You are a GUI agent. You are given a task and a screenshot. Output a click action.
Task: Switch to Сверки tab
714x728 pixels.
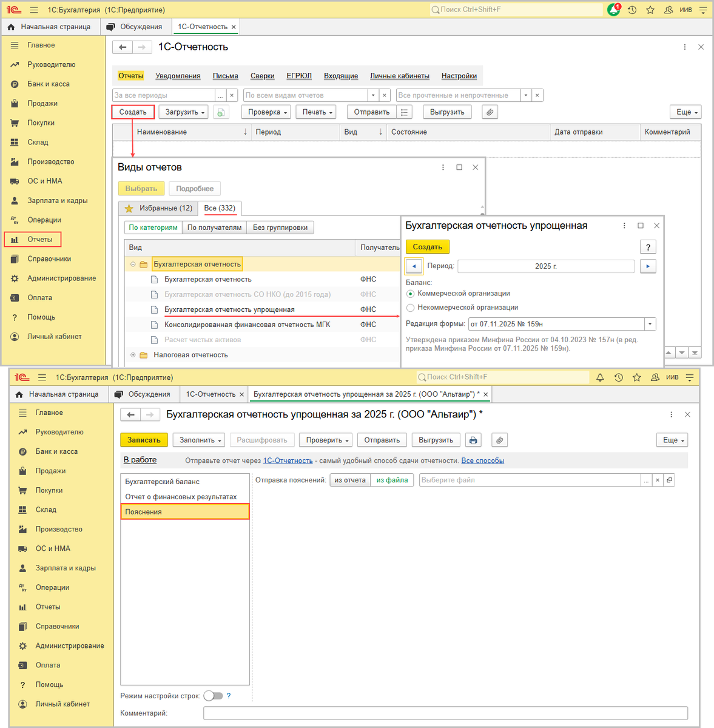click(263, 76)
